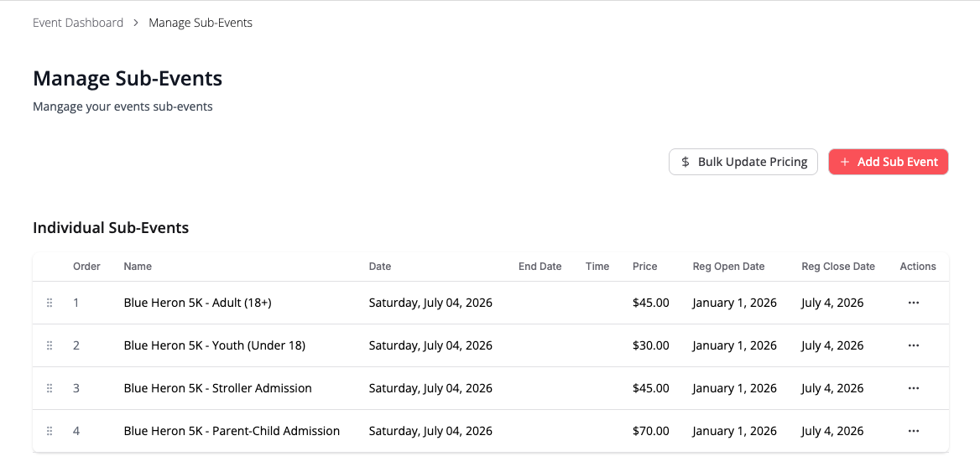The image size is (980, 472).
Task: Open actions menu for Youth (Under 18) sub-event
Action: pos(914,345)
